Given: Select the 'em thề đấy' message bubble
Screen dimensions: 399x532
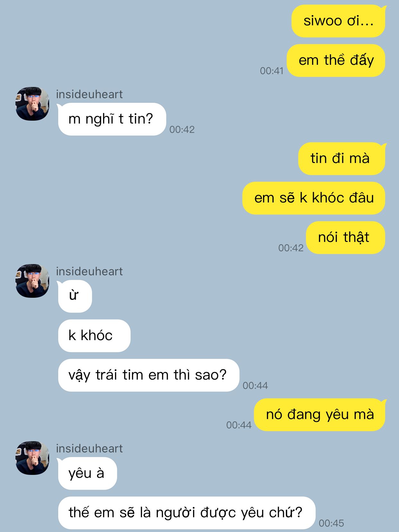Looking at the screenshot, I should pyautogui.click(x=336, y=60).
